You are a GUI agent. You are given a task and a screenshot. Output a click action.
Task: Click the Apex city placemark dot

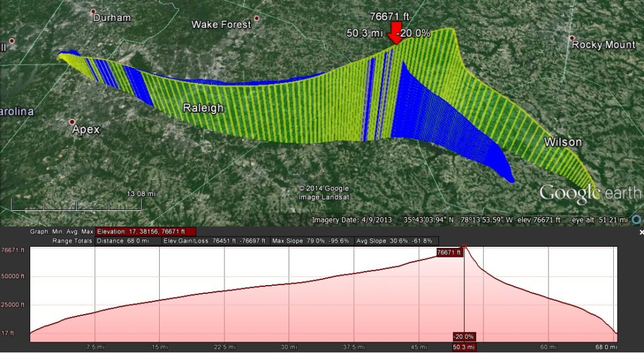[x=72, y=121]
